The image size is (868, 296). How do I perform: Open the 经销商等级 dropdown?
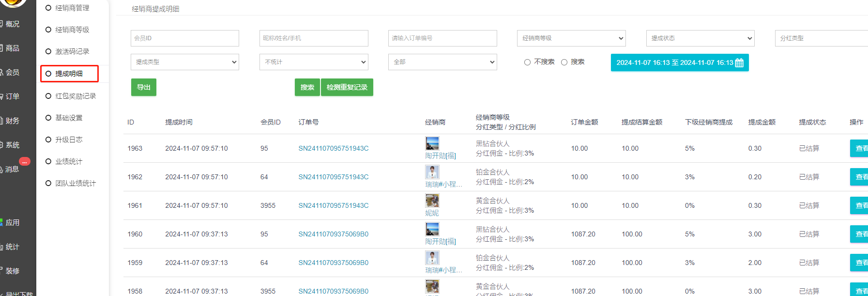click(571, 38)
